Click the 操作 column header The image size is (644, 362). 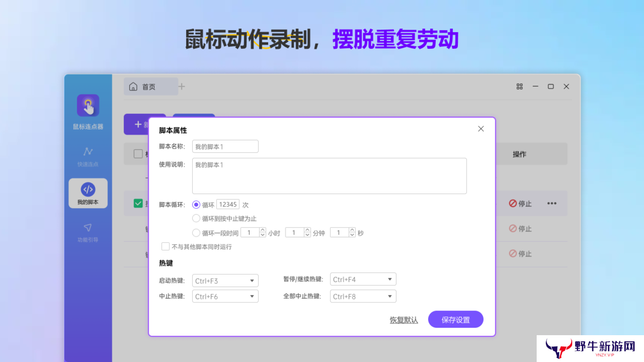519,154
